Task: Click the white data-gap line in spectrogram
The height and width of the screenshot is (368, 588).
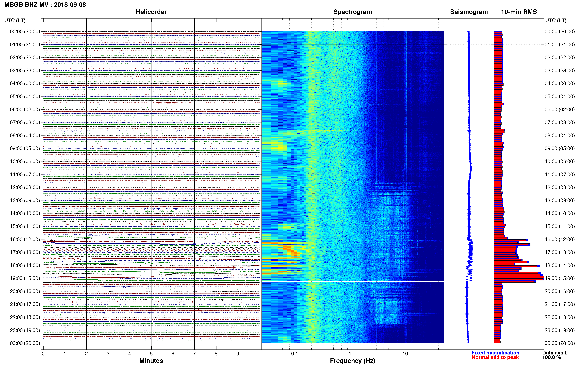Action: coord(352,282)
